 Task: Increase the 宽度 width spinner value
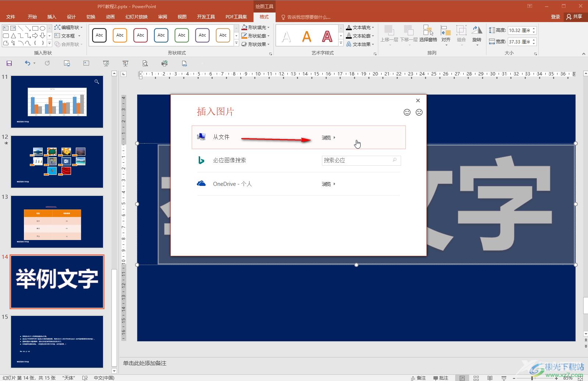(x=534, y=40)
